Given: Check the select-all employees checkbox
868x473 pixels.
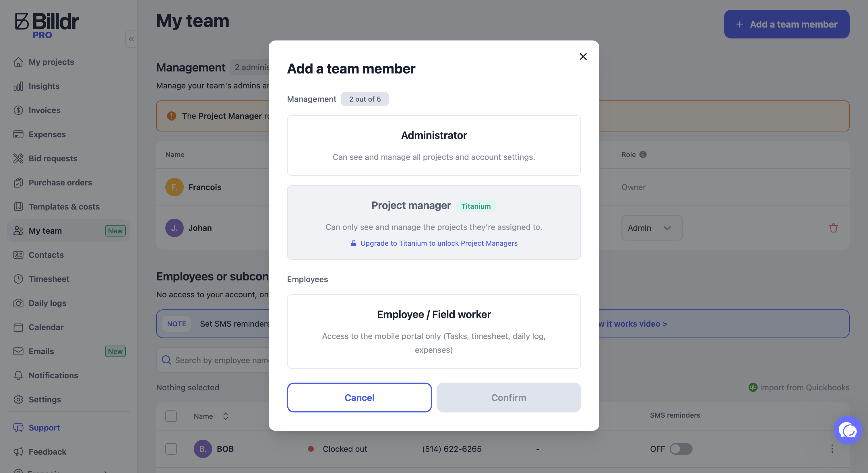Looking at the screenshot, I should [x=171, y=416].
